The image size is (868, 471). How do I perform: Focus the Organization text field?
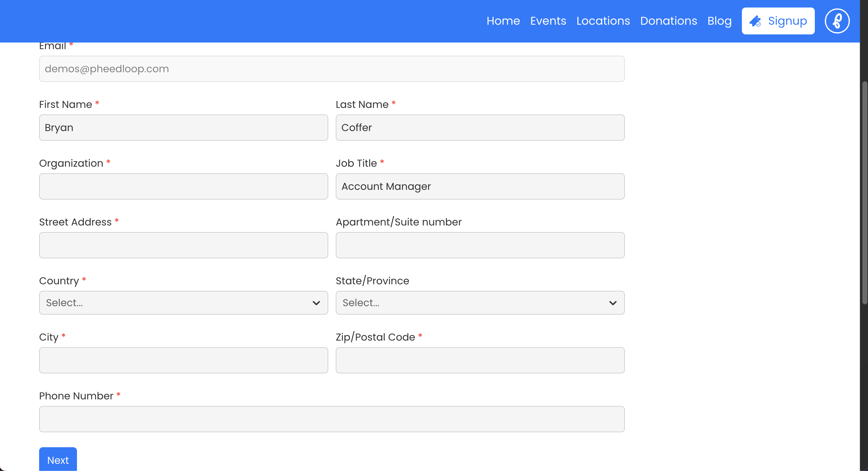[x=183, y=186]
